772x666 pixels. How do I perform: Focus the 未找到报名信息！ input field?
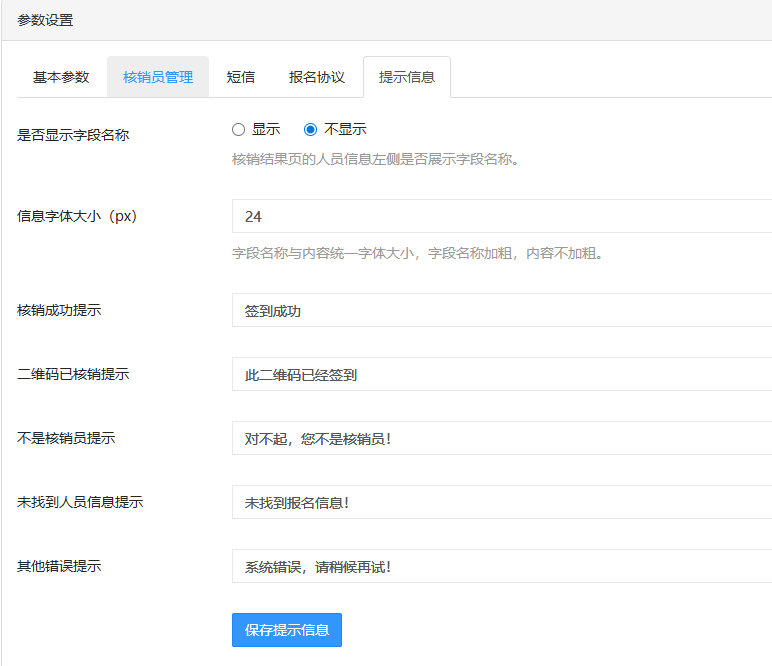coord(500,502)
